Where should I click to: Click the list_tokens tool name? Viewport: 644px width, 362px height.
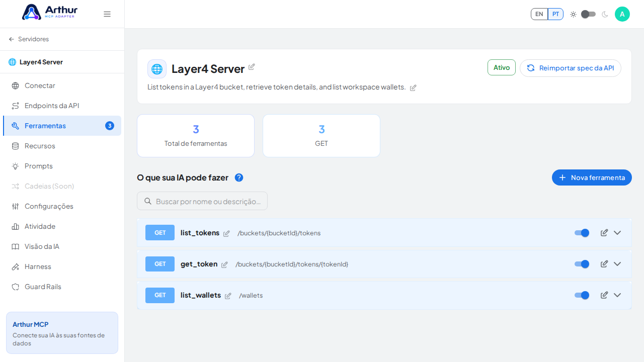(x=200, y=233)
